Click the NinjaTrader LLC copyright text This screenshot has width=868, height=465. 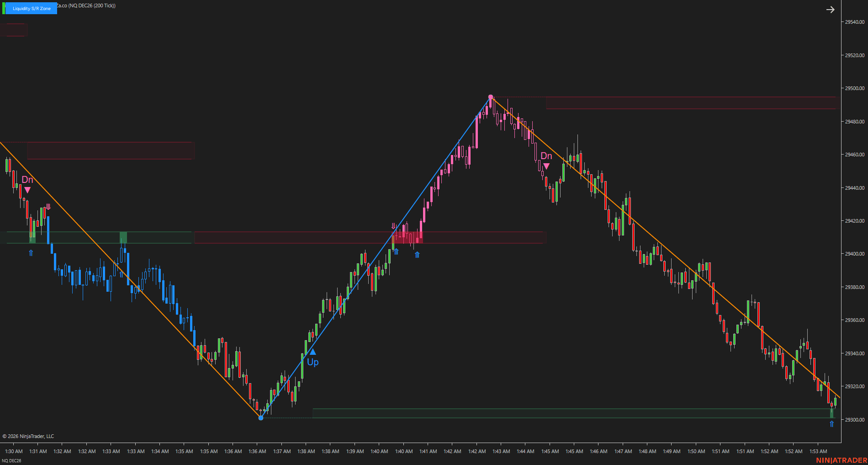point(28,436)
